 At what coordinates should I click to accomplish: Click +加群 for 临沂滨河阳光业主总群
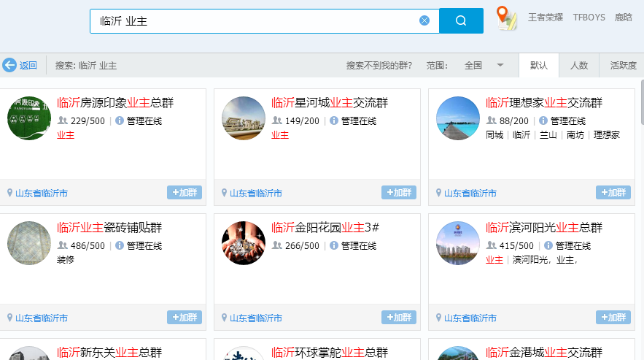tap(613, 317)
